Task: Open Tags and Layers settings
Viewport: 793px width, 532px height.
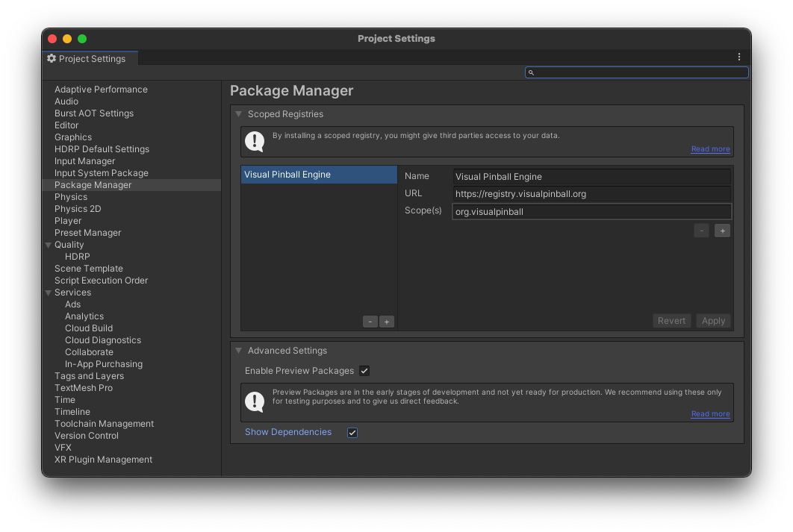Action: tap(89, 376)
